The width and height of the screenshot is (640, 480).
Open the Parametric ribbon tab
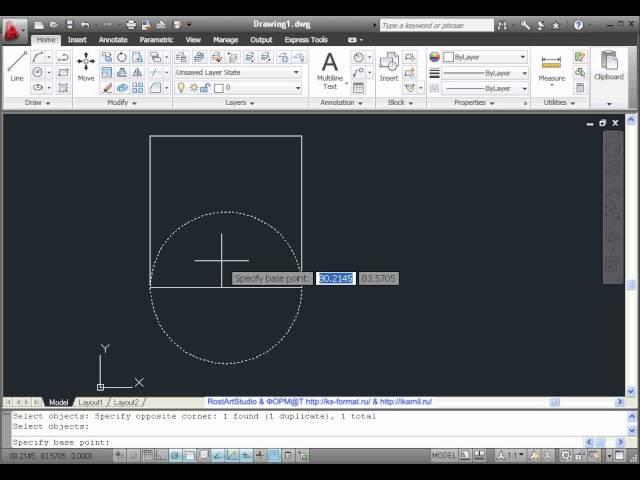coord(156,40)
